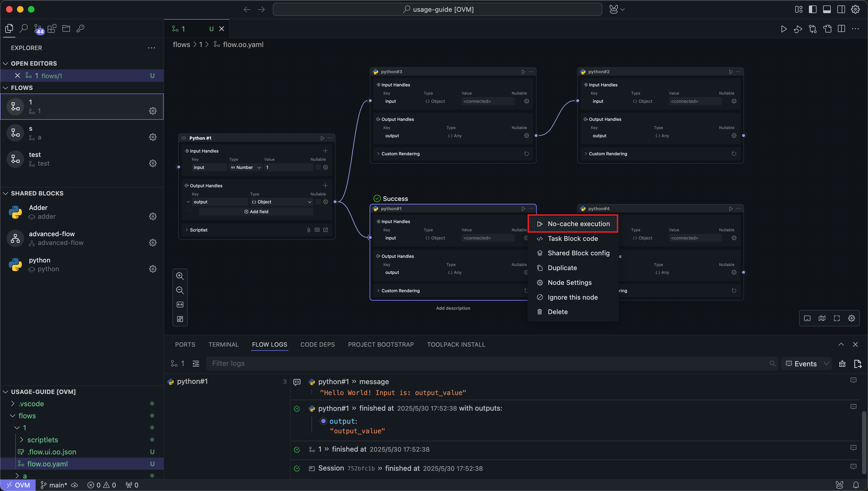Expand the scriptlets folder
The height and width of the screenshot is (491, 868).
[42, 440]
